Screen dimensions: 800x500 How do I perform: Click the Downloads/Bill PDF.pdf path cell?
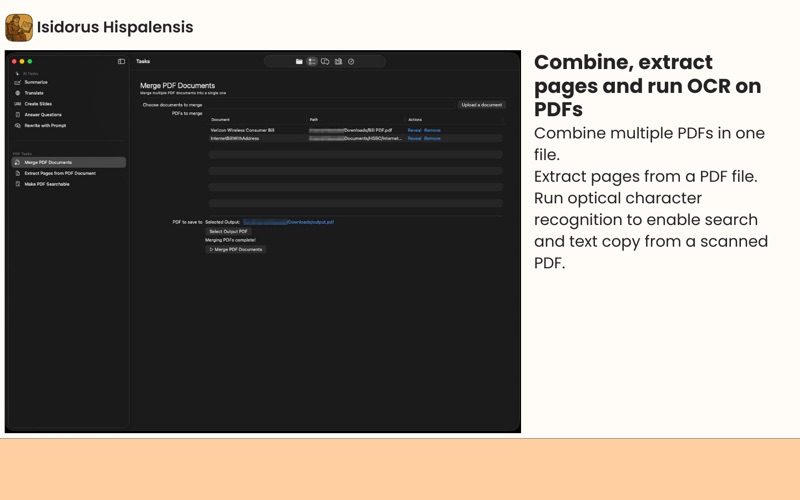click(x=351, y=131)
